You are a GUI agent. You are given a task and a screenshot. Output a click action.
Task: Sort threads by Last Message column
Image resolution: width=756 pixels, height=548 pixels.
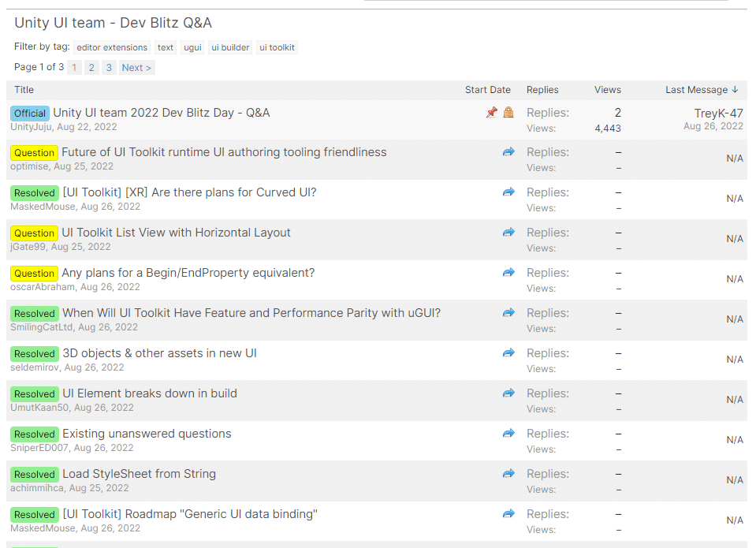tap(701, 90)
